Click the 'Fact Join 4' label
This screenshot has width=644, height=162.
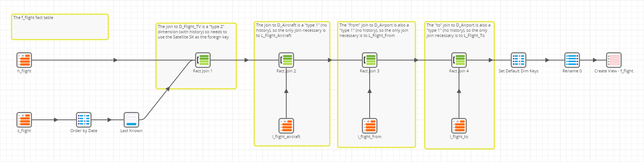coord(459,71)
